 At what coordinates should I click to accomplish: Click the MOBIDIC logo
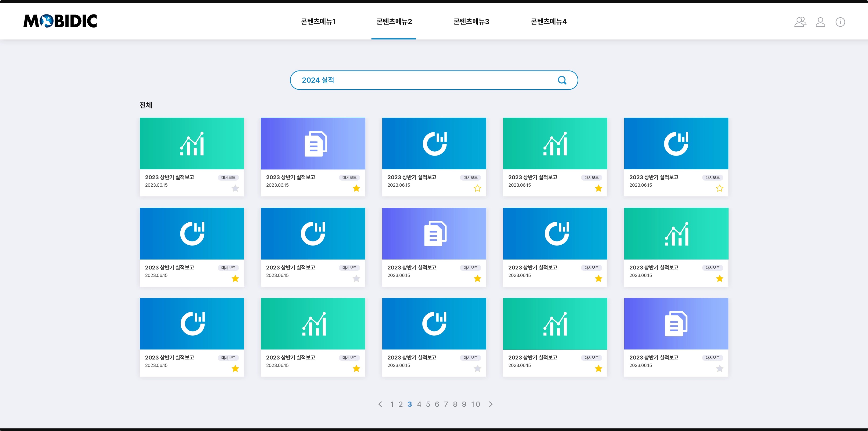(60, 21)
